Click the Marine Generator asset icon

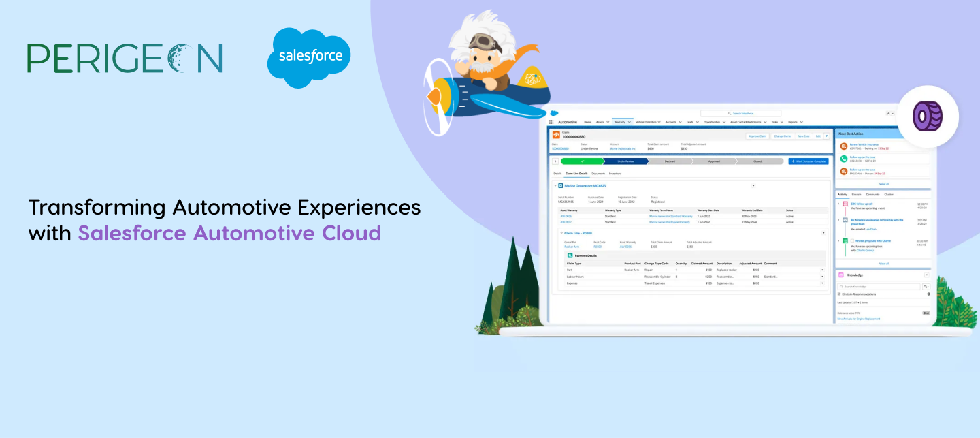point(561,185)
